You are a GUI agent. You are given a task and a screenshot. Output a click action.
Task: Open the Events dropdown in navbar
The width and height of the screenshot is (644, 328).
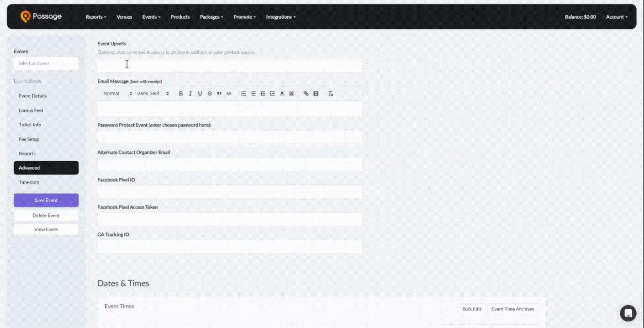click(x=151, y=17)
